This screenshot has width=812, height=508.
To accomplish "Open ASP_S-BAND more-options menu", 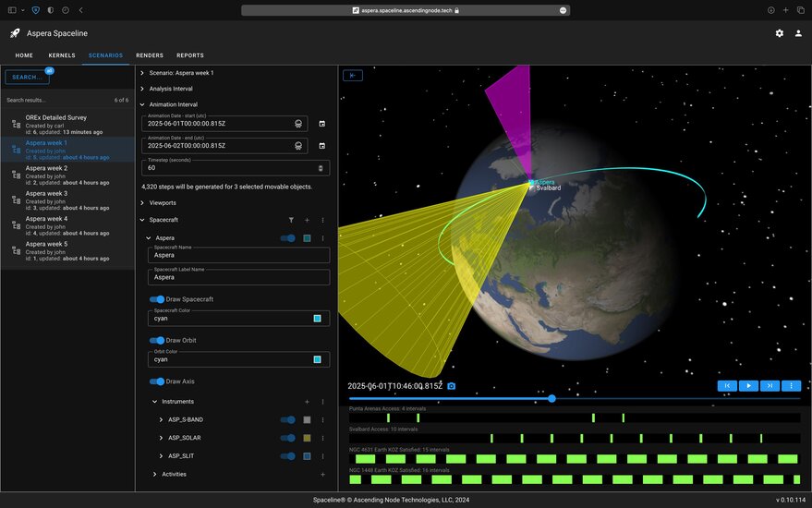I will 322,420.
